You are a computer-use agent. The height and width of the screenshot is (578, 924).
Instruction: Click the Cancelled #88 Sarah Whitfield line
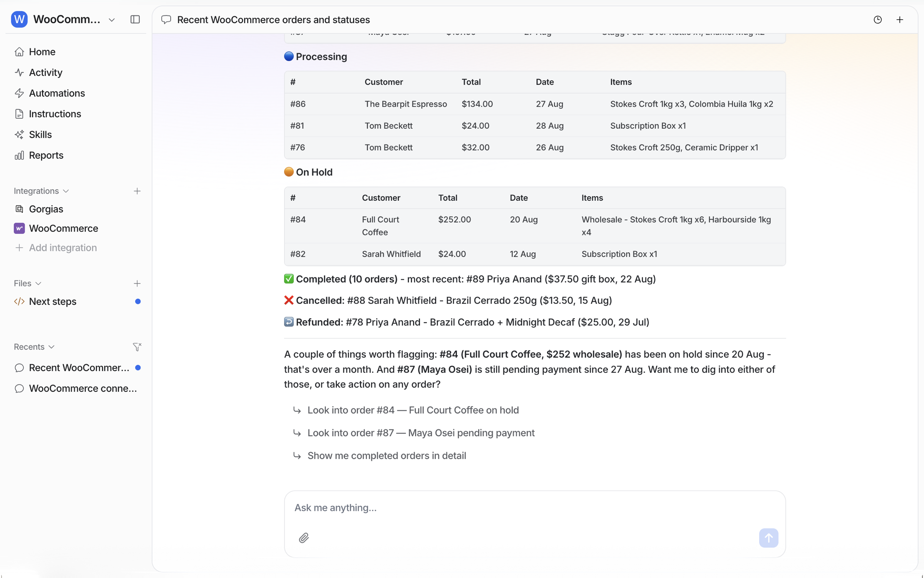coord(448,300)
